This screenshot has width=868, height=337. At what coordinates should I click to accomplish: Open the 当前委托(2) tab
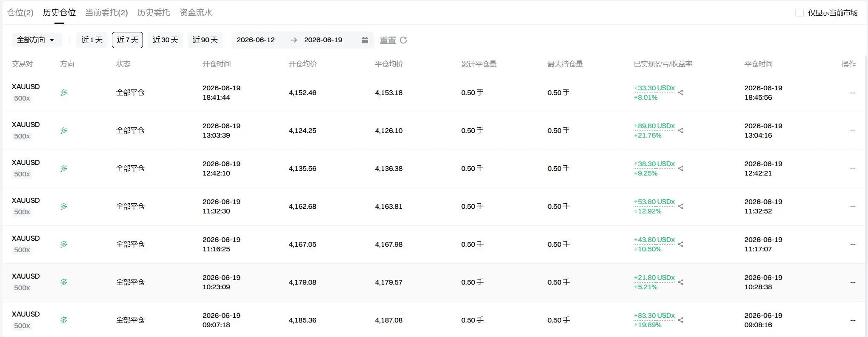(x=106, y=12)
